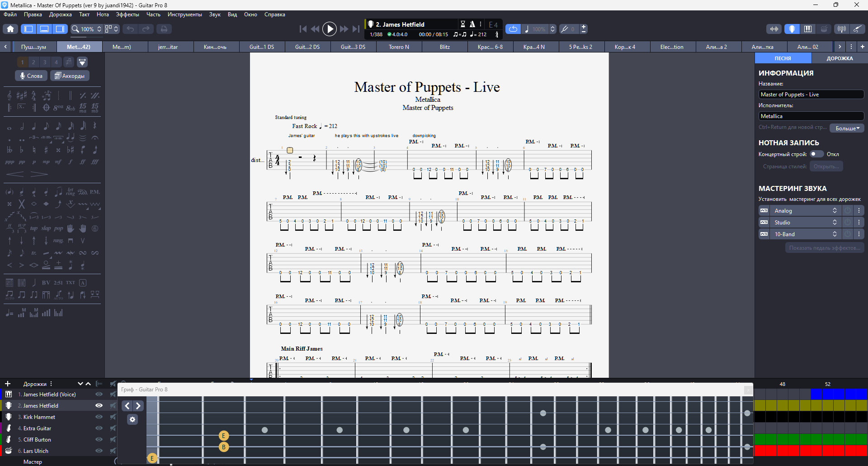Viewport: 868px width, 466px height.
Task: Hide the 2. James Hetfield track eye
Action: (x=99, y=406)
